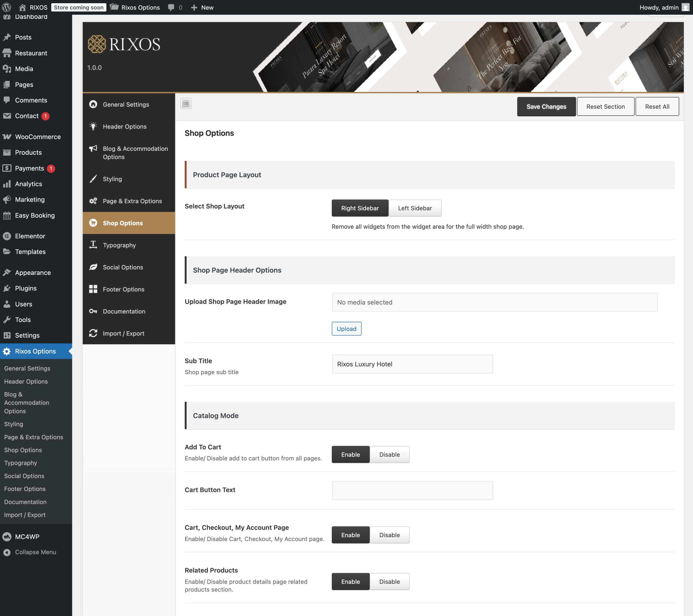This screenshot has height=616, width=693.
Task: Disable Cart, Checkout, My Account Page
Action: click(389, 535)
